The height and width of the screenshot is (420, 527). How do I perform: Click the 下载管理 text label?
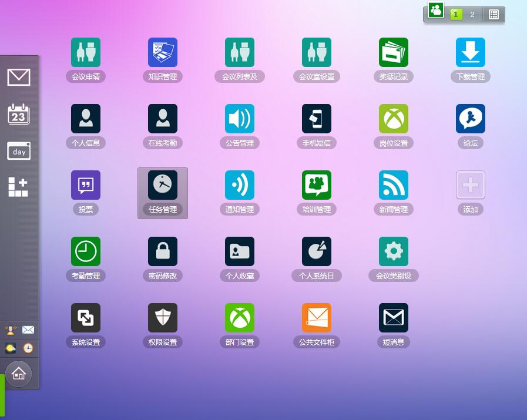(471, 76)
